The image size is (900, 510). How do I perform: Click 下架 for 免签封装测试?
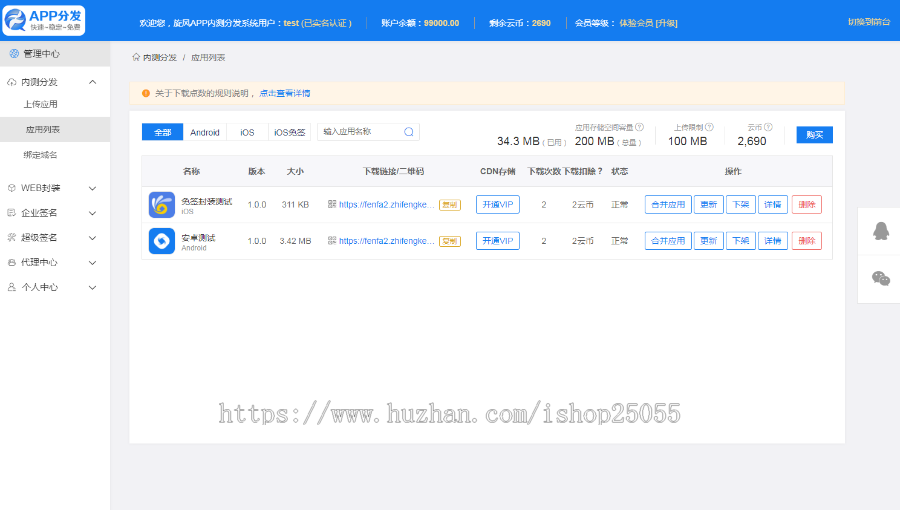click(x=741, y=204)
